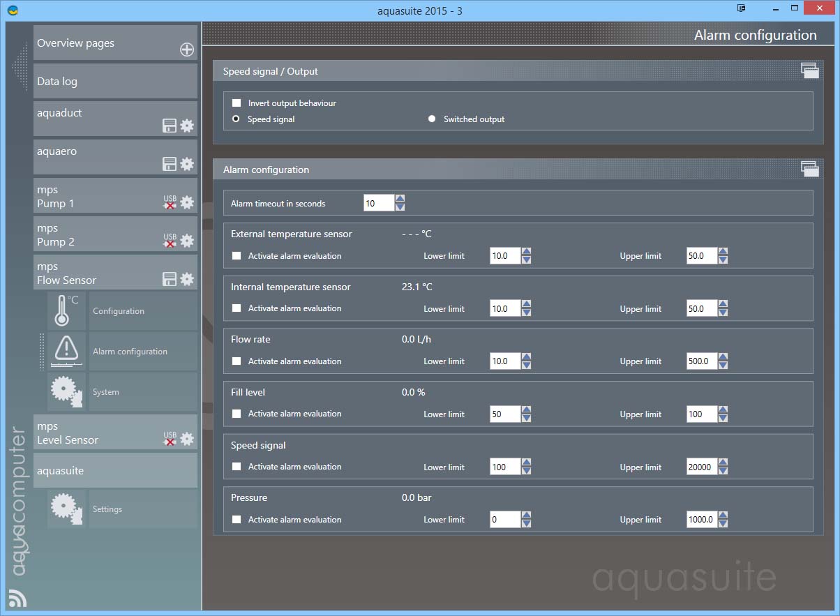Collapse the Speed signal / Output panel
This screenshot has width=840, height=616.
point(809,70)
